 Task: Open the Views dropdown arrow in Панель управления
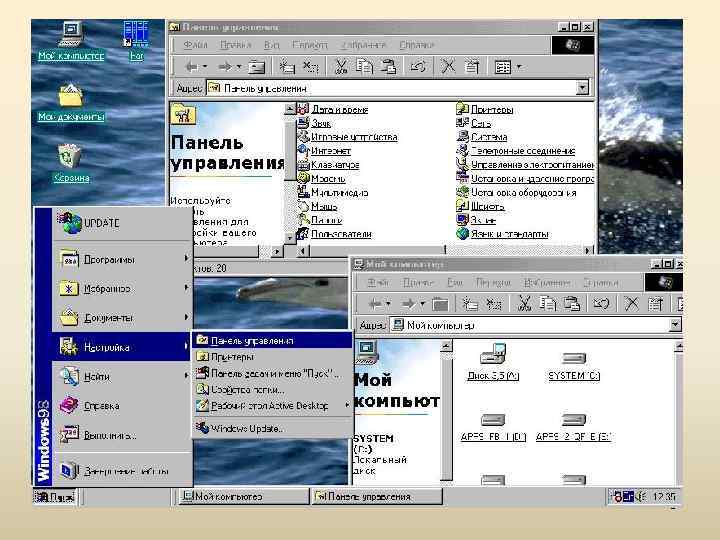point(519,67)
